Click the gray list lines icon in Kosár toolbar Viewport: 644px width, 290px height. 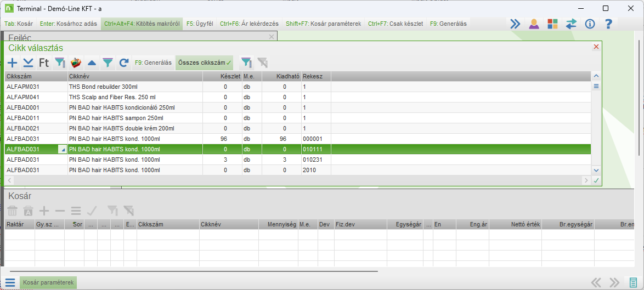[76, 211]
